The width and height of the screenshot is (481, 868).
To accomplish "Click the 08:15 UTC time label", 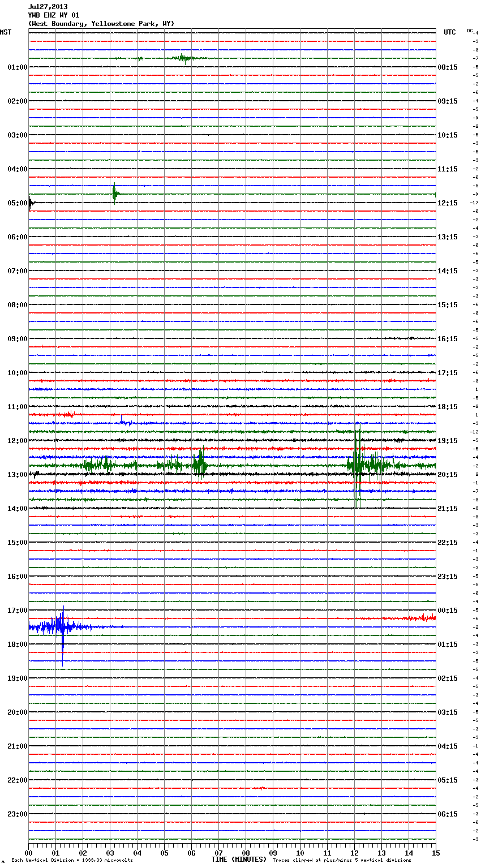I will click(448, 67).
